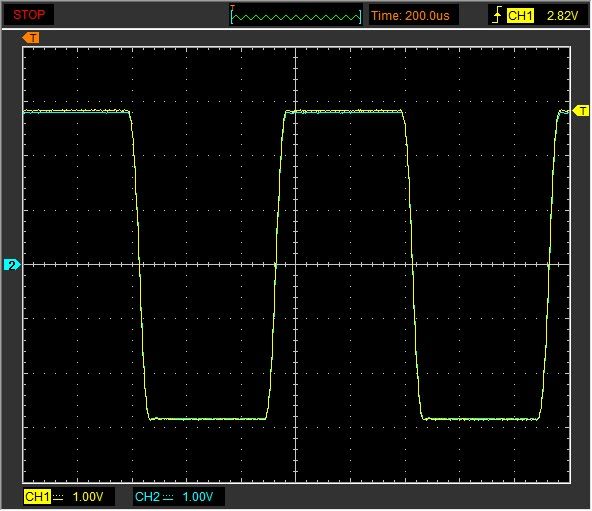Toggle the yellow CH1 channel label
592x511 pixels.
37,497
